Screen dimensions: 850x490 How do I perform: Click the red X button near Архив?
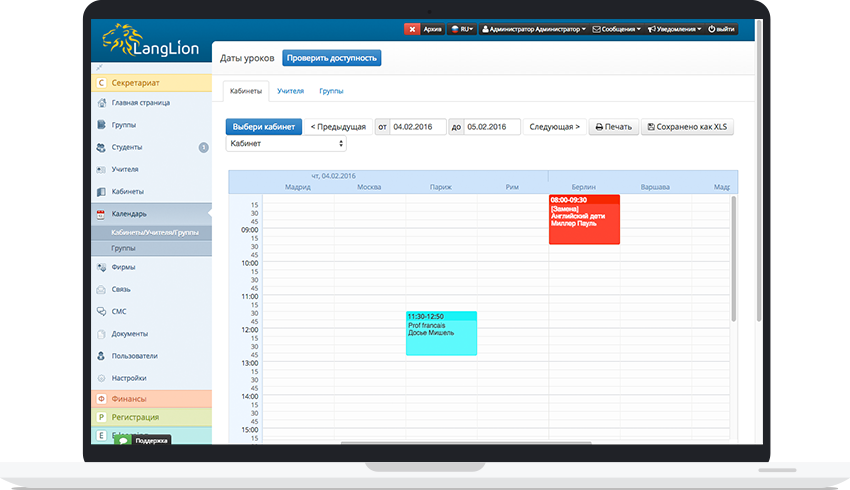tap(412, 29)
